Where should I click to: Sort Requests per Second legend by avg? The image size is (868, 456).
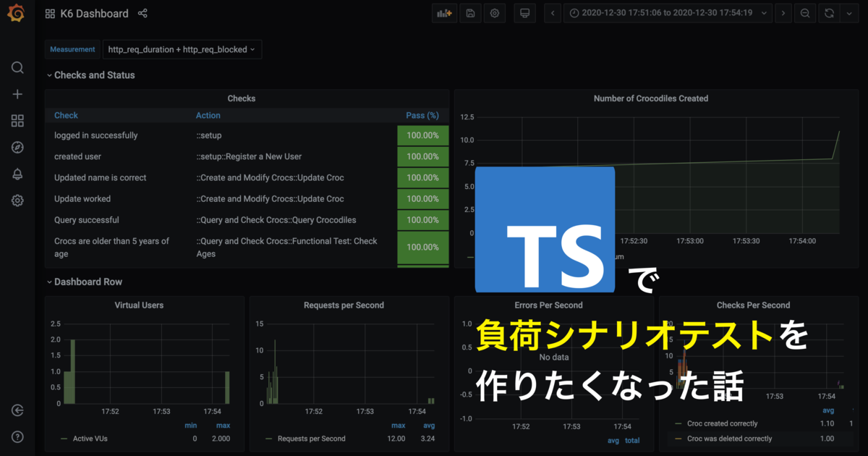[x=428, y=426]
